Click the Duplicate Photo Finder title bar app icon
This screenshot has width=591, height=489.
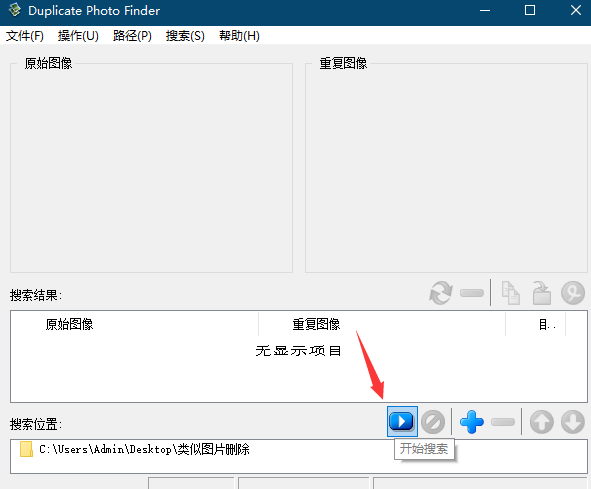15,10
